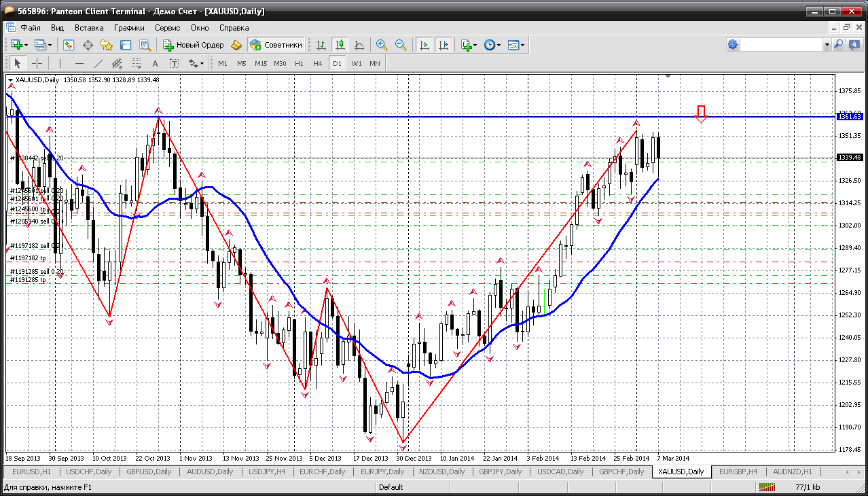
Task: Select the H4 timeframe button
Action: coord(317,63)
